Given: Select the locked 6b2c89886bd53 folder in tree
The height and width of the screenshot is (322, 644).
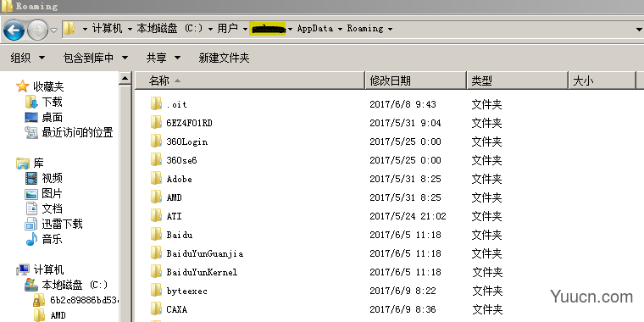Looking at the screenshot, I should (83, 300).
